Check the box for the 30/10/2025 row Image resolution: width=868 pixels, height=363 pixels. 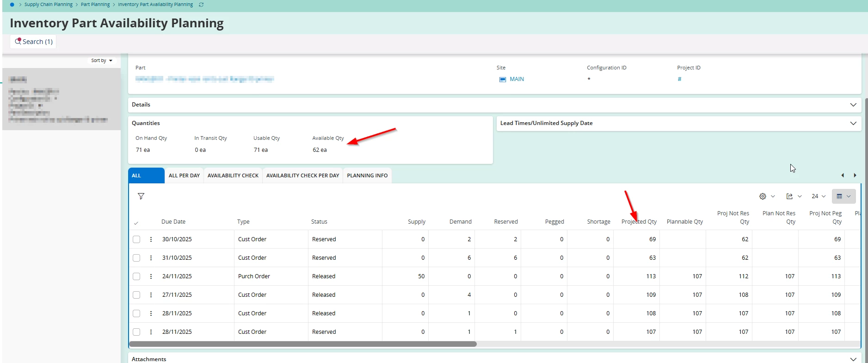coord(136,239)
